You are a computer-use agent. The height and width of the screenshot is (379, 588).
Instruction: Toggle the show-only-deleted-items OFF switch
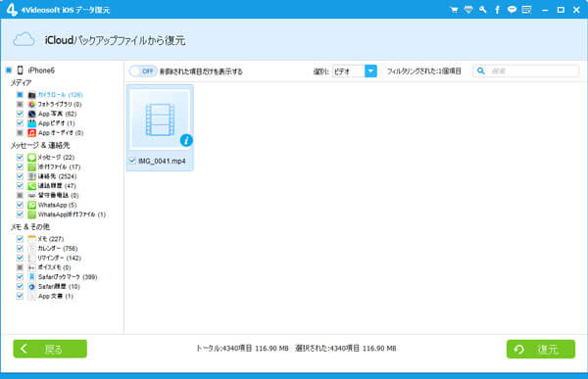click(x=143, y=71)
